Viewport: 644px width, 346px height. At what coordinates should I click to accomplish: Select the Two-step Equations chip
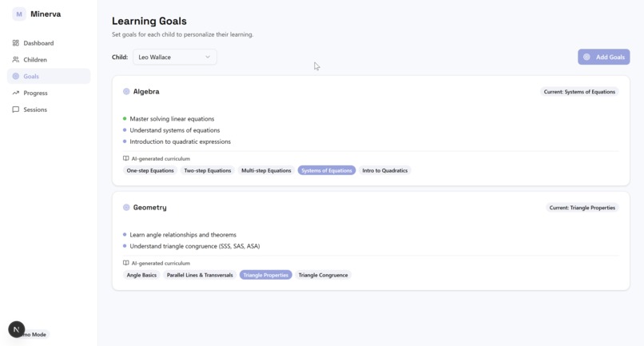[x=208, y=170]
